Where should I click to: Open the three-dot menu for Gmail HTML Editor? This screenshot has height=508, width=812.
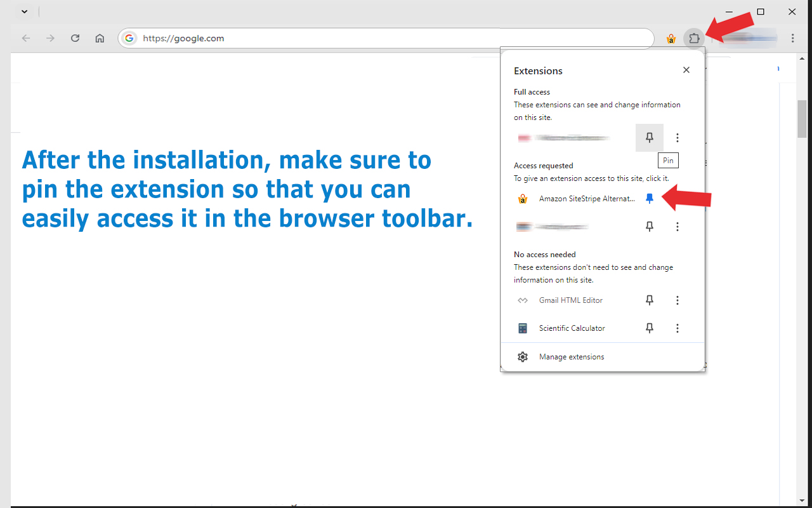pos(678,300)
